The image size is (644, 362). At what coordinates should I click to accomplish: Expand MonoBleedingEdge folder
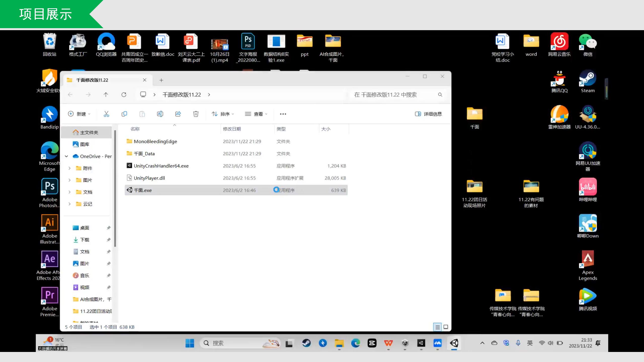coord(155,142)
